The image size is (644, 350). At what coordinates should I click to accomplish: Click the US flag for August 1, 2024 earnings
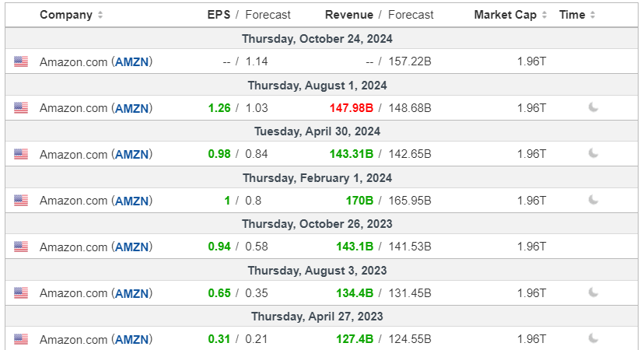click(21, 108)
